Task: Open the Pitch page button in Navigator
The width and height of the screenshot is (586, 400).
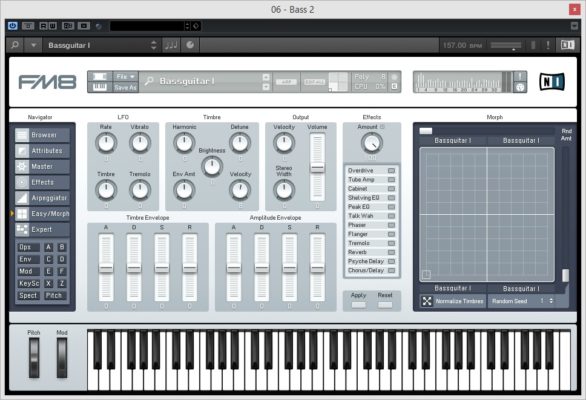Action: [55, 295]
